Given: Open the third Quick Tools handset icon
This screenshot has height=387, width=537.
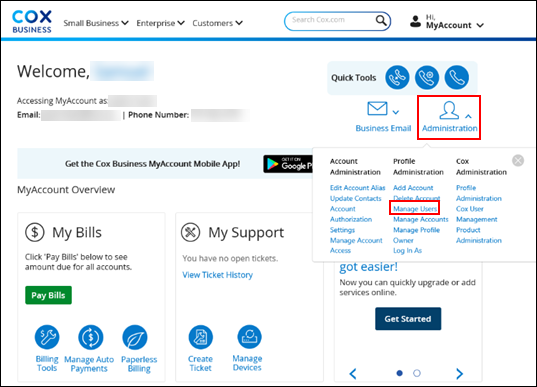Looking at the screenshot, I should (457, 77).
